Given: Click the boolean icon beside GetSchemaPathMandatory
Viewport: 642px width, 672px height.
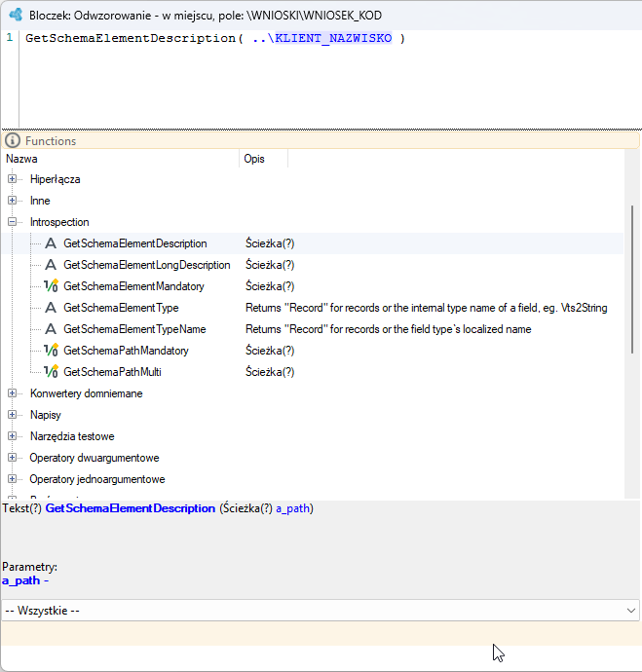Looking at the screenshot, I should tap(51, 351).
